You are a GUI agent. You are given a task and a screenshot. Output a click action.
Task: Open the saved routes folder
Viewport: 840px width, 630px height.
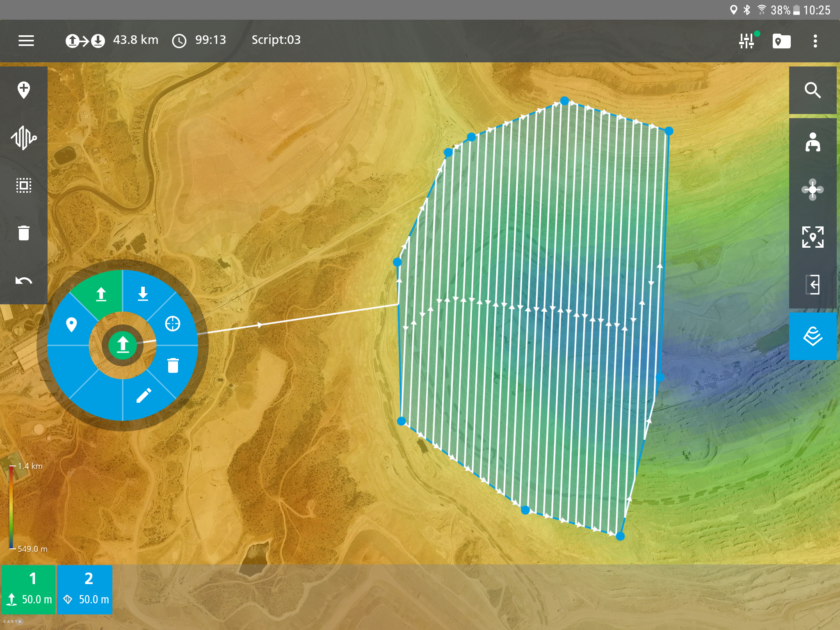[781, 41]
